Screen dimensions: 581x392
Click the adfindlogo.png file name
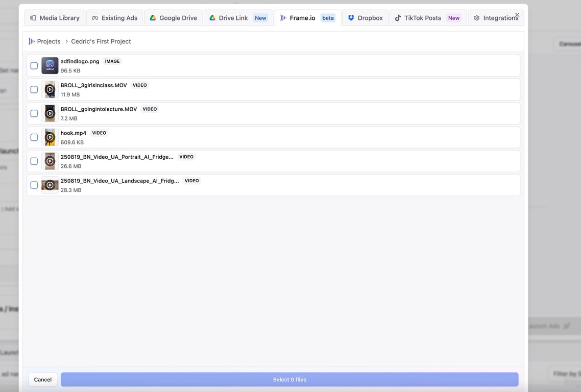click(x=80, y=61)
